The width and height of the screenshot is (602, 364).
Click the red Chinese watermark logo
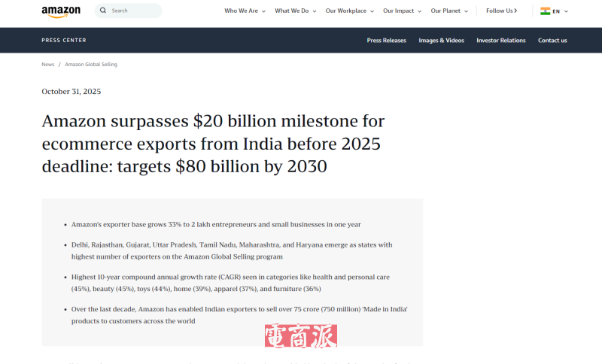click(301, 336)
